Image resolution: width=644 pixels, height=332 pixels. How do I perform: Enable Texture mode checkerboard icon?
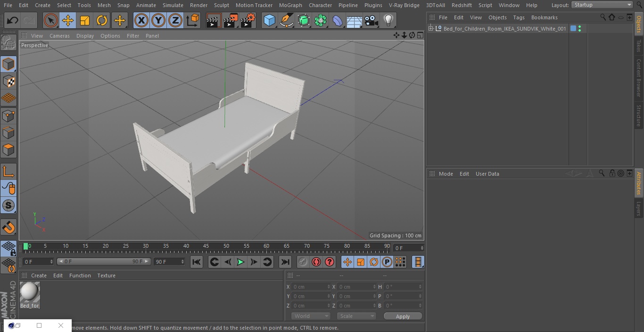pos(8,81)
